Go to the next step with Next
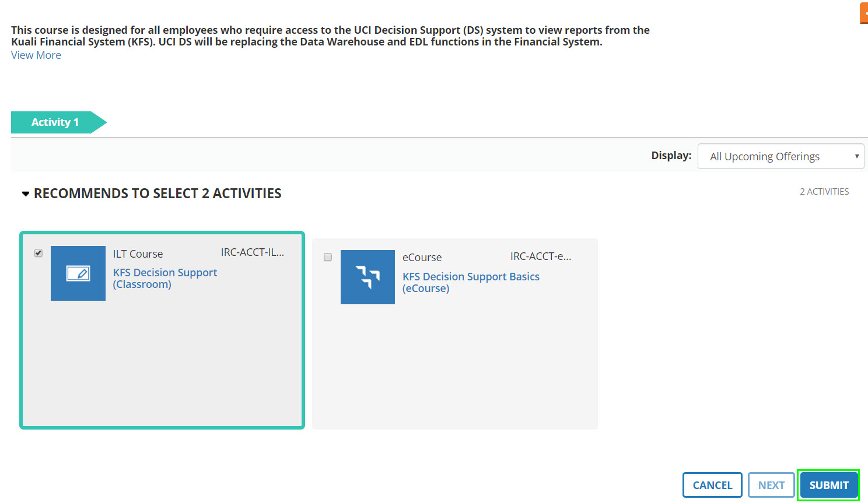This screenshot has width=868, height=503. click(x=771, y=485)
